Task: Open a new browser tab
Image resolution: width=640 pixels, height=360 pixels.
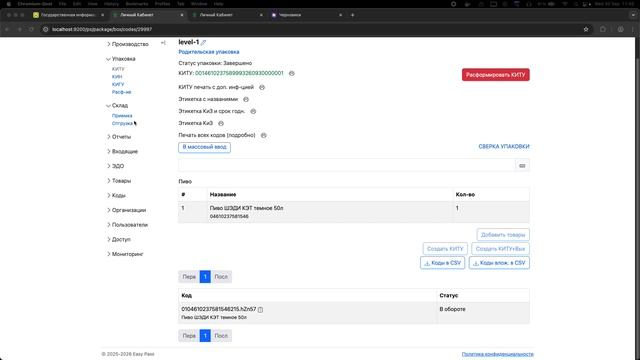Action: [x=353, y=15]
